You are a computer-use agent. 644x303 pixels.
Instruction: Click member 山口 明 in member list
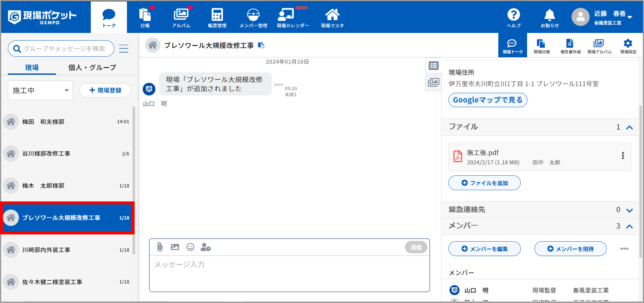(x=540, y=290)
